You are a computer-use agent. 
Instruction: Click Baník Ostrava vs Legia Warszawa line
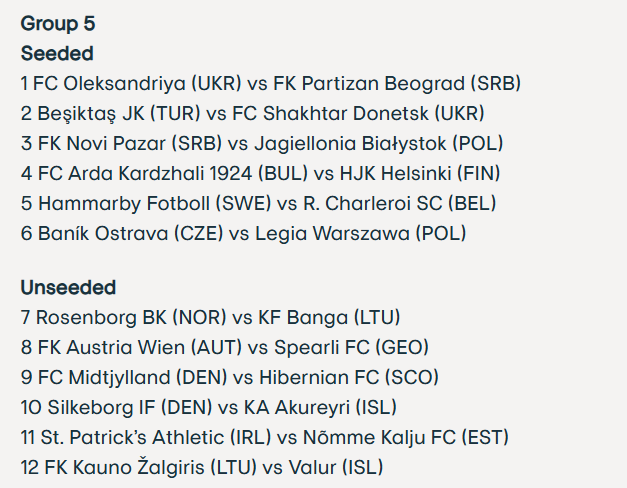pos(244,234)
